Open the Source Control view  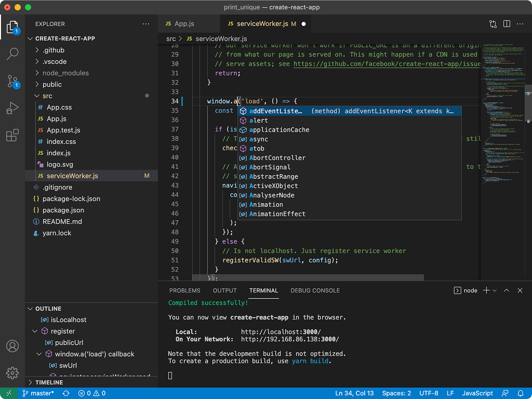coord(12,81)
